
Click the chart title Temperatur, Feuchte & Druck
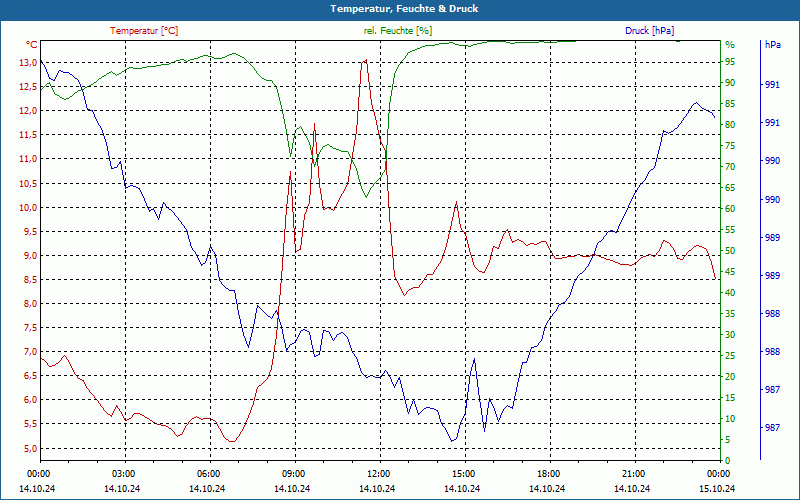tap(404, 9)
